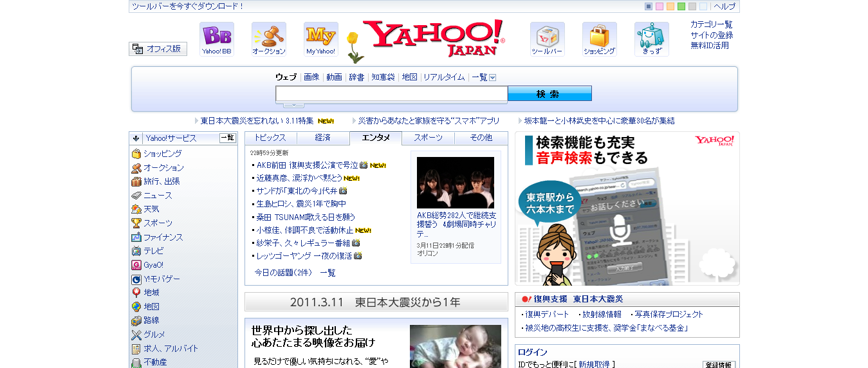Open the ショッピング bag icon in the header
The image size is (868, 368).
pos(599,39)
